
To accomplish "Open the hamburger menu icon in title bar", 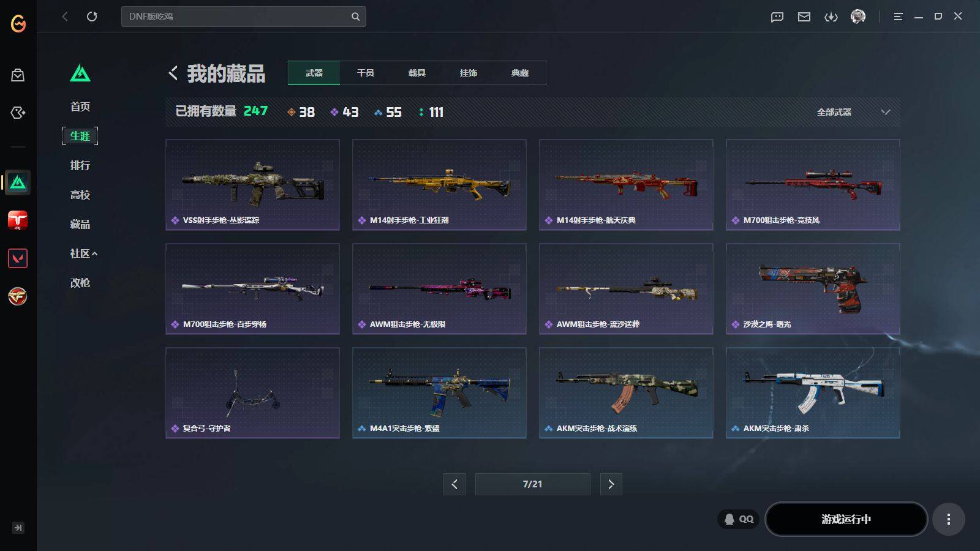I will click(x=898, y=17).
